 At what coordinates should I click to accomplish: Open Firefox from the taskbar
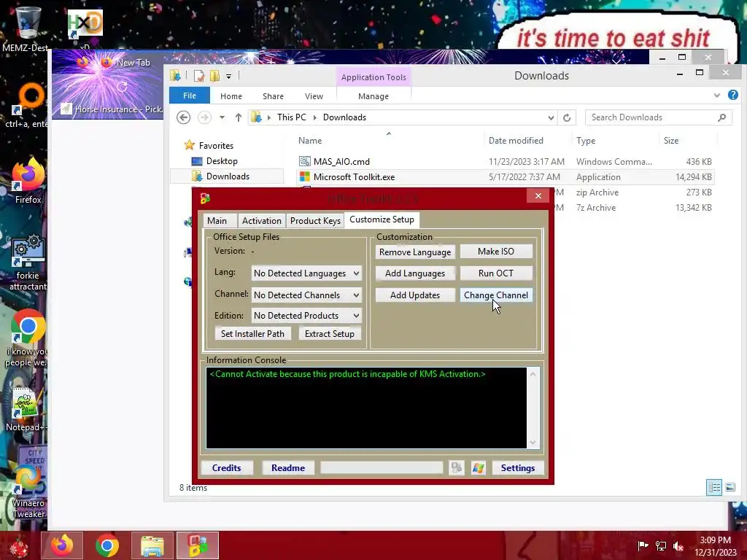62,545
